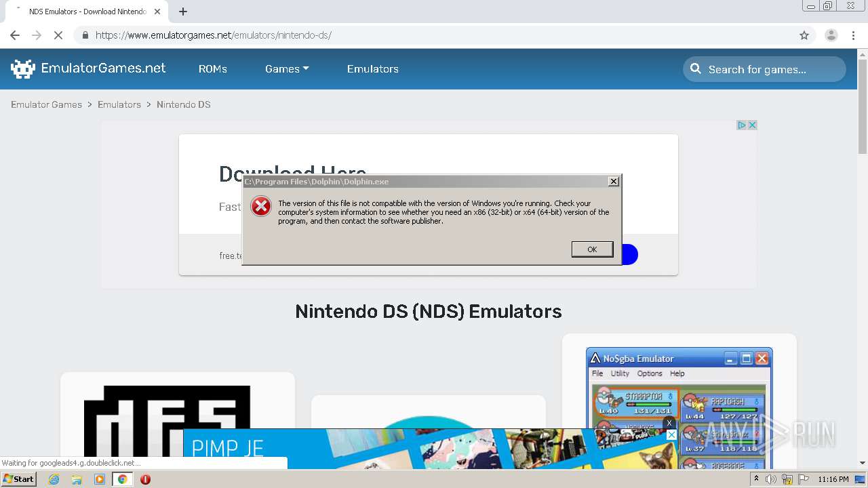Click the network tray icon
868x488 pixels.
(787, 479)
